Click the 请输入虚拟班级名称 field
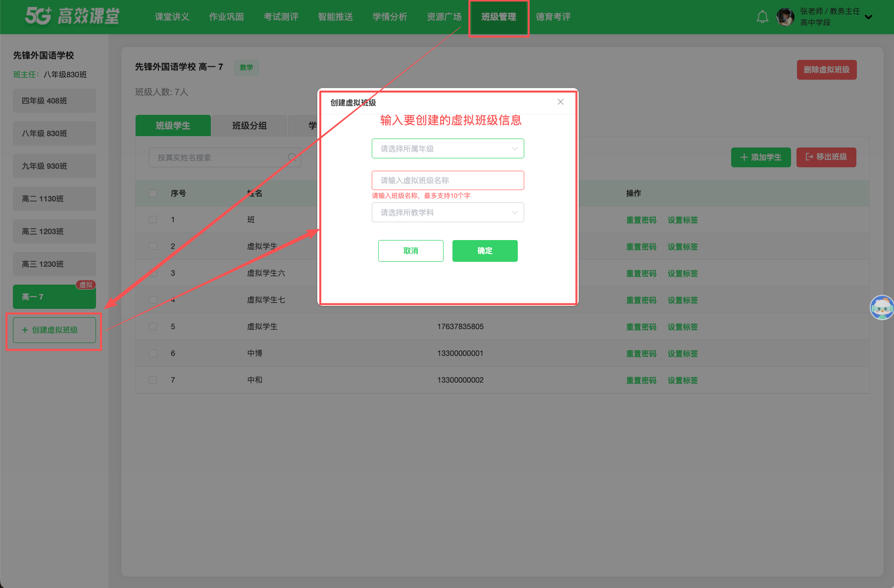Screen dimensions: 894x588 click(x=448, y=180)
